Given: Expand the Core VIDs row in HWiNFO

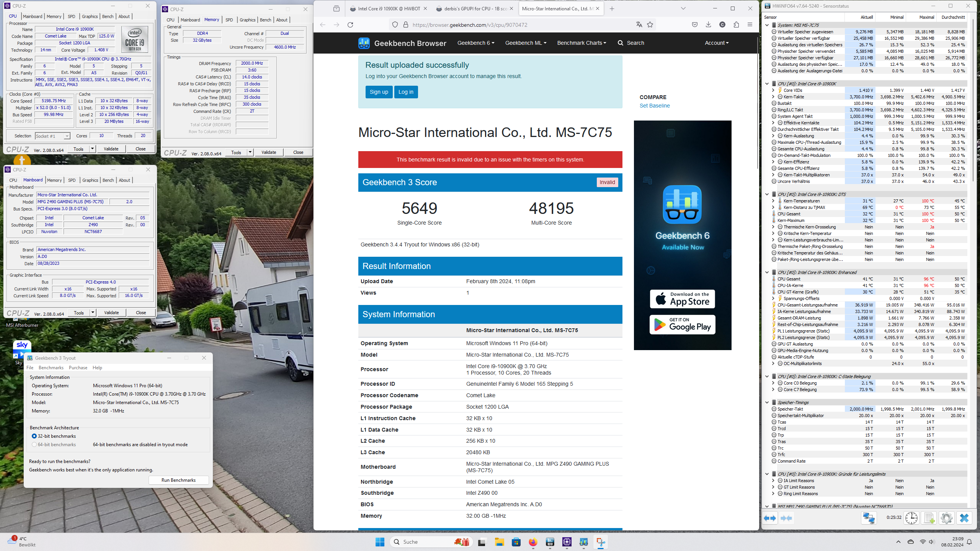Looking at the screenshot, I should [773, 90].
